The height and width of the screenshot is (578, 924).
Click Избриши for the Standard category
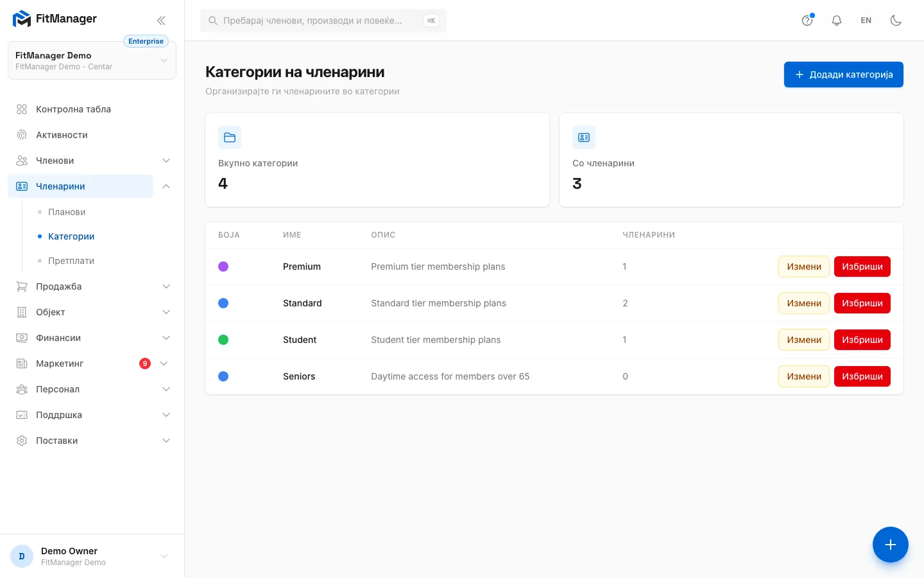click(x=862, y=303)
